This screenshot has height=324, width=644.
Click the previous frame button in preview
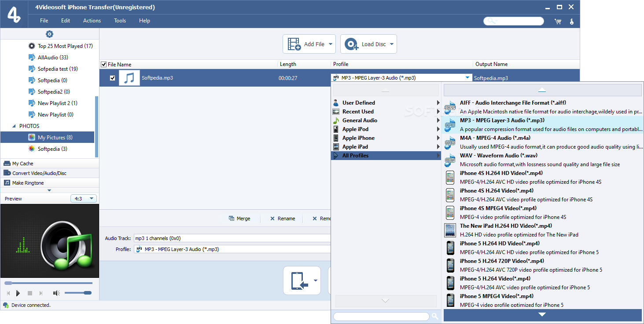point(8,293)
